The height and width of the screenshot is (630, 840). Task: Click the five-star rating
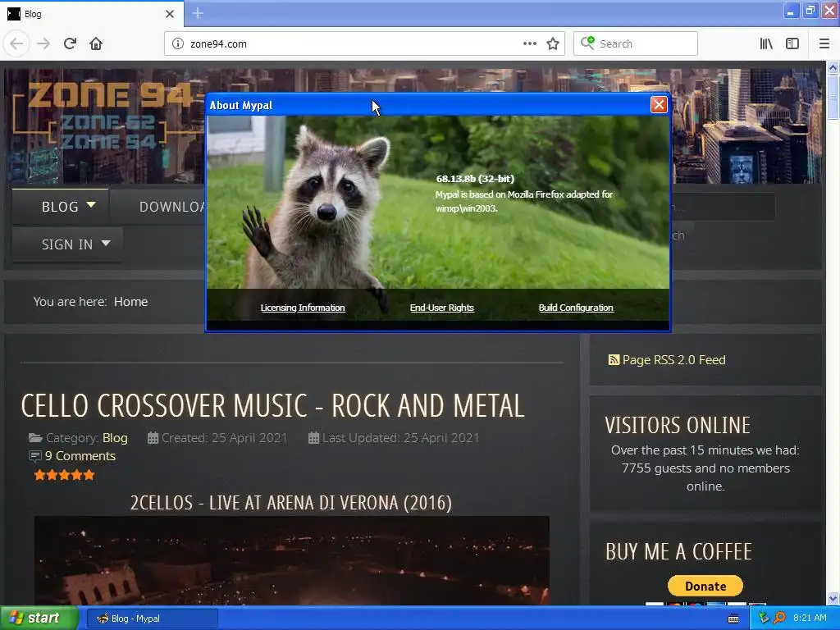64,475
